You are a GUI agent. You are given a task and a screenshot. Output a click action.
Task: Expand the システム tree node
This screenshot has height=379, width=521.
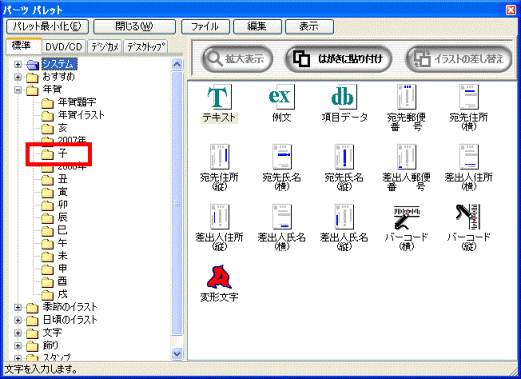[18, 64]
